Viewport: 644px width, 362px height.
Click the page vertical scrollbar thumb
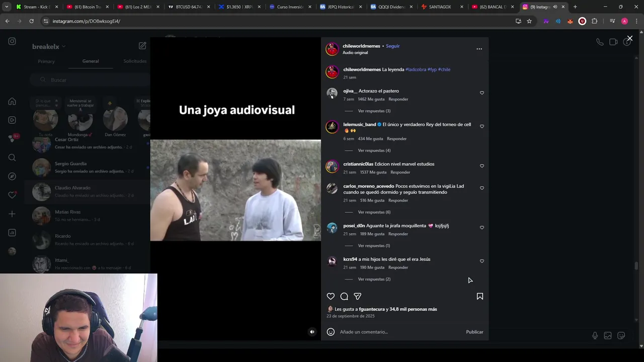pos(636,266)
